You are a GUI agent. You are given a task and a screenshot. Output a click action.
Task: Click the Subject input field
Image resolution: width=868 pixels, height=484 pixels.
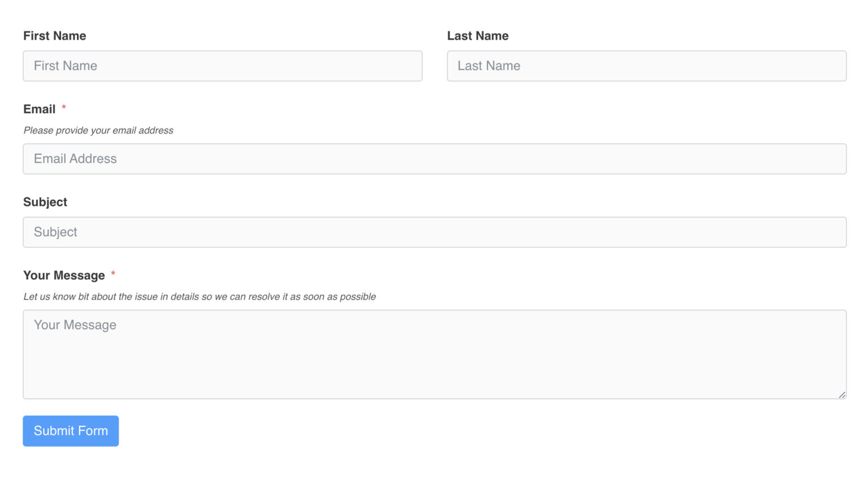[x=435, y=232]
